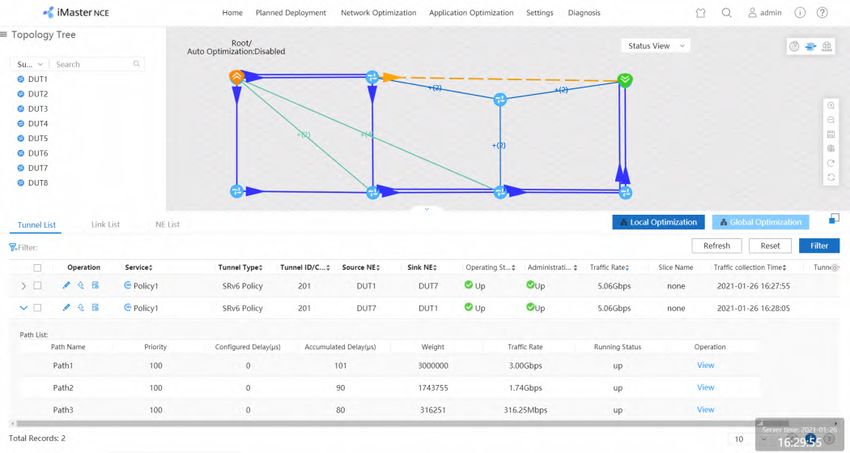
Task: Select the Tunnel List tab
Action: [36, 225]
